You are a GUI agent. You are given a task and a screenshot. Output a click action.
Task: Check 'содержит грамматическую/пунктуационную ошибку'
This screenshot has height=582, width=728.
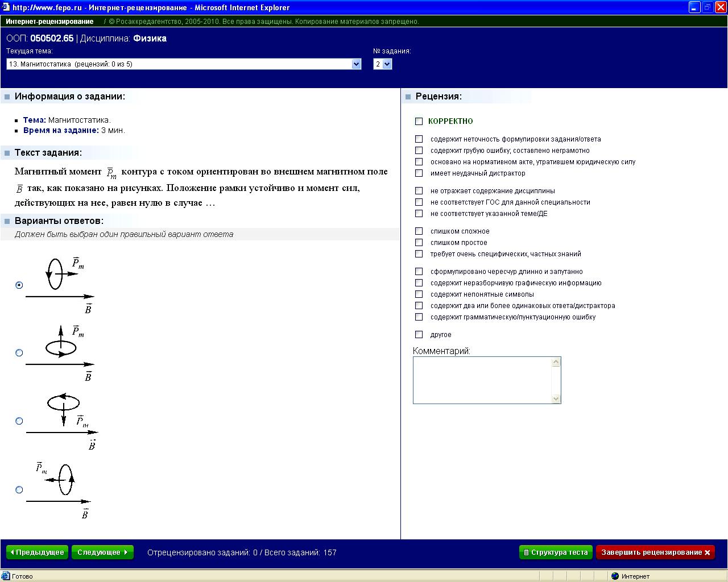point(419,317)
